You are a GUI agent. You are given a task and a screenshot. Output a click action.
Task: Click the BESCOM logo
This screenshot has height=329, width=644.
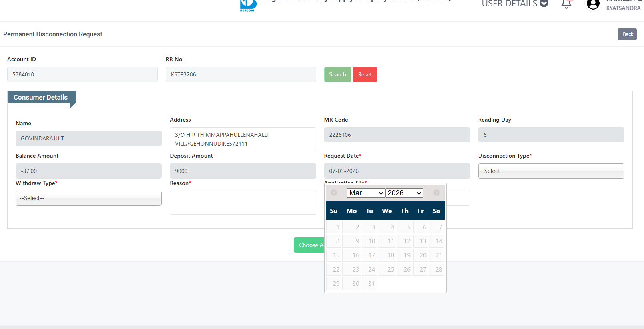coord(248,5)
